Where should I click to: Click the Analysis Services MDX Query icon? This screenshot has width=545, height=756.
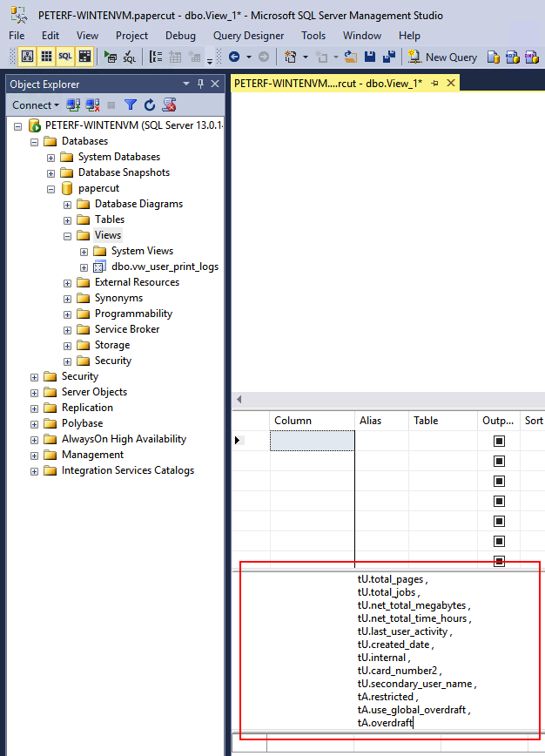click(x=513, y=57)
